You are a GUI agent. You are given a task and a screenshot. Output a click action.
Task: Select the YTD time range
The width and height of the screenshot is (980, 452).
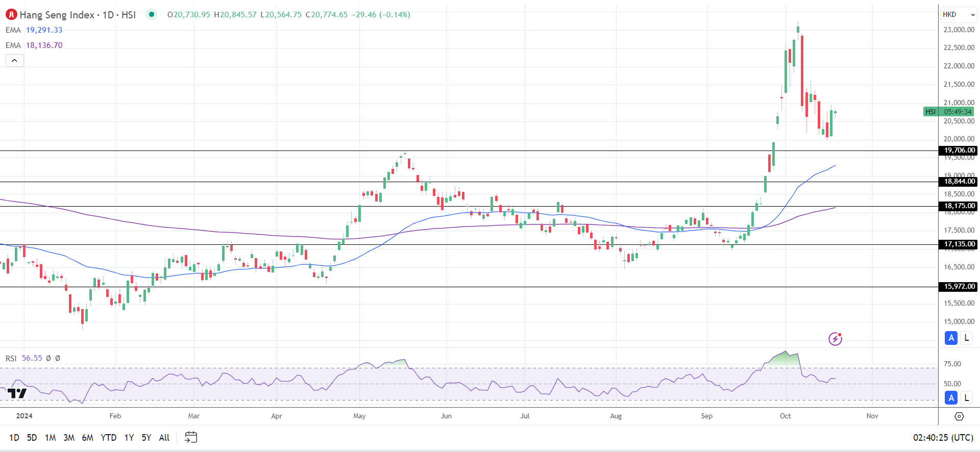pos(108,438)
